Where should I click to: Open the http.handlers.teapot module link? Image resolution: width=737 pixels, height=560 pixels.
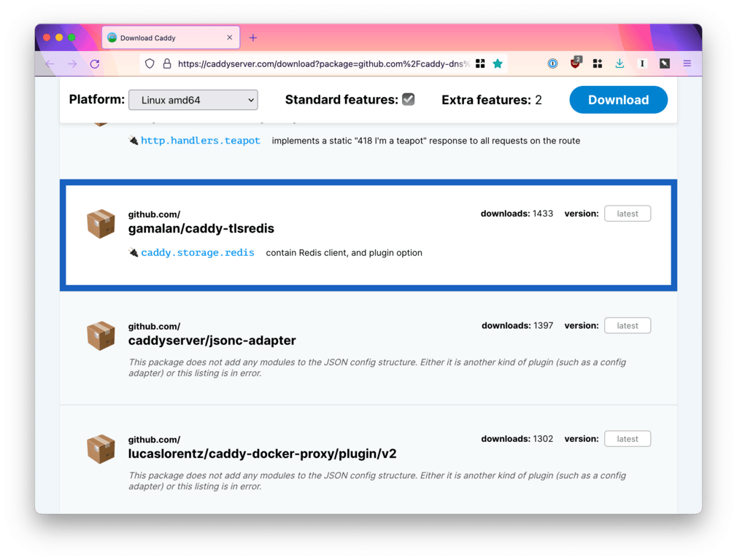coord(200,141)
